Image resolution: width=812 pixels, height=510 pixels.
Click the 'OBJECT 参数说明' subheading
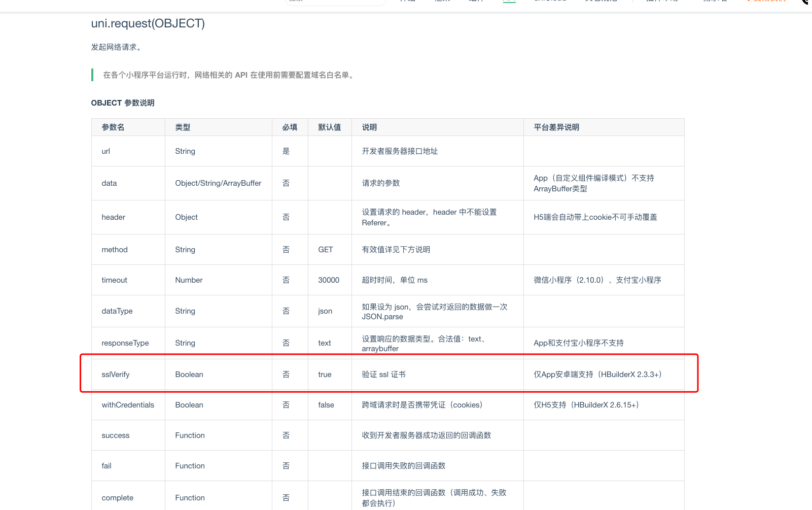pos(123,103)
